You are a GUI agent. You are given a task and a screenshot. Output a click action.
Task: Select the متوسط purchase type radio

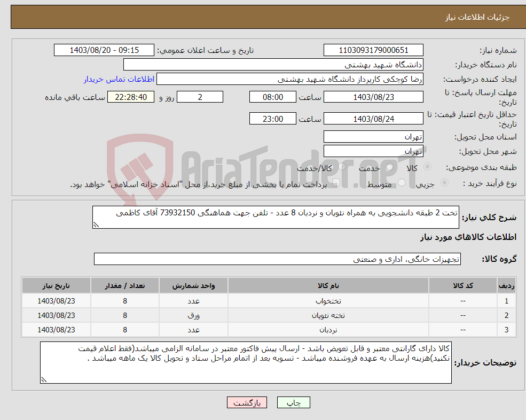402,183
